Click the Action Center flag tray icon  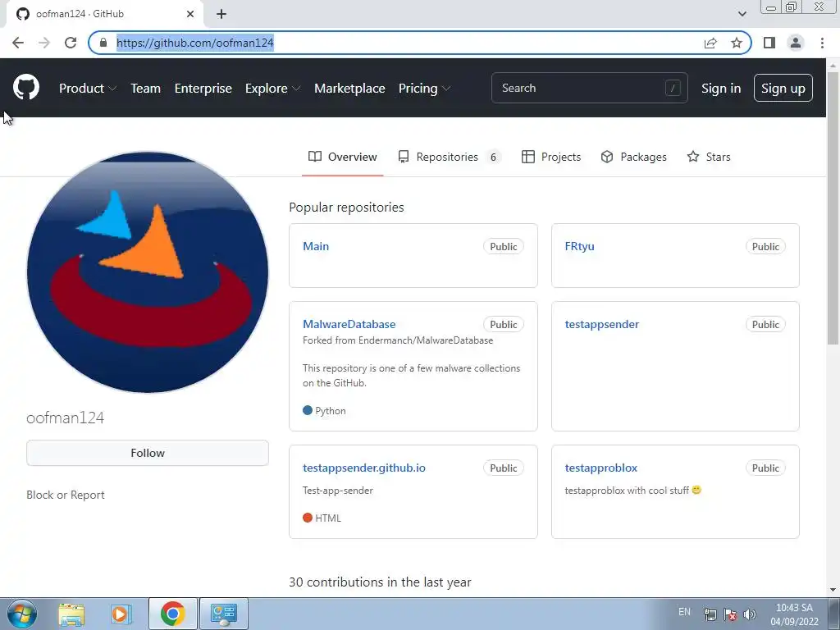[729, 614]
